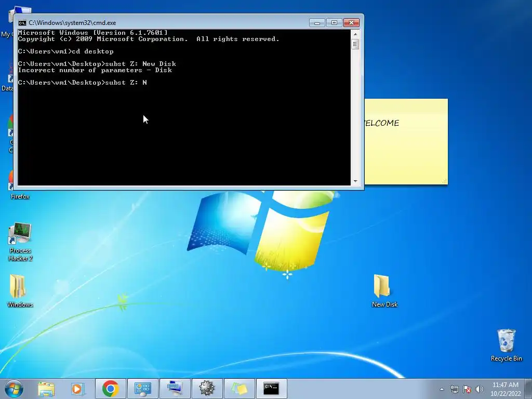Select the New Disk folder on the desktop

384,291
